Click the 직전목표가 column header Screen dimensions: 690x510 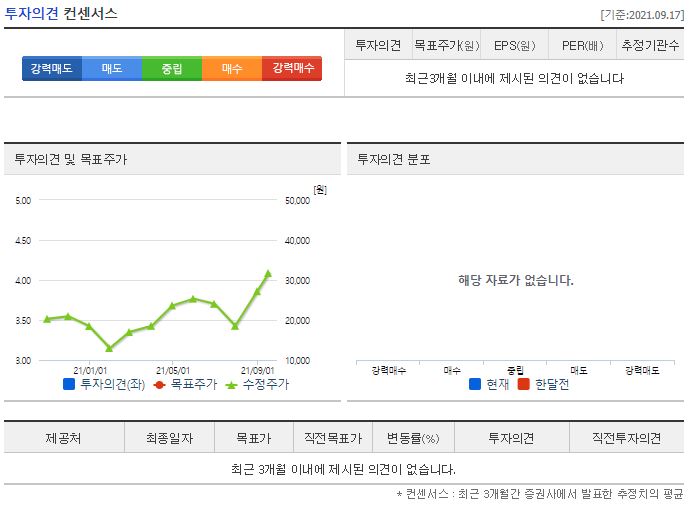pos(333,438)
